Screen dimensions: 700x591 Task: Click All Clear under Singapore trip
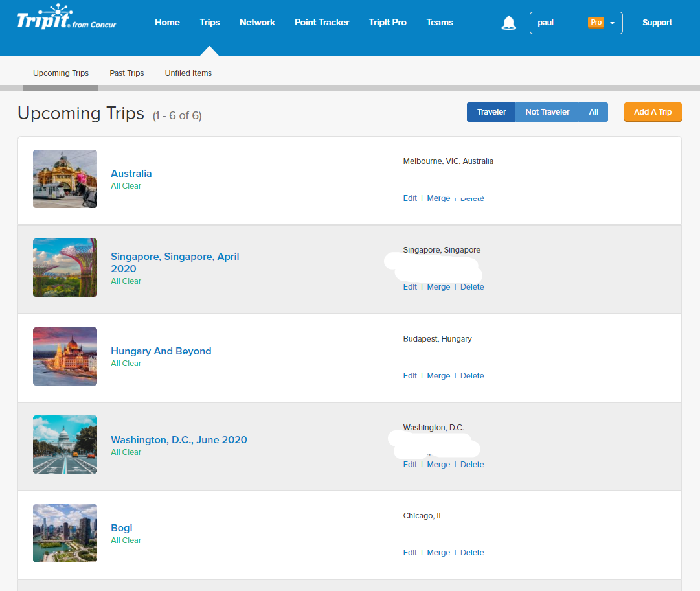(x=126, y=281)
